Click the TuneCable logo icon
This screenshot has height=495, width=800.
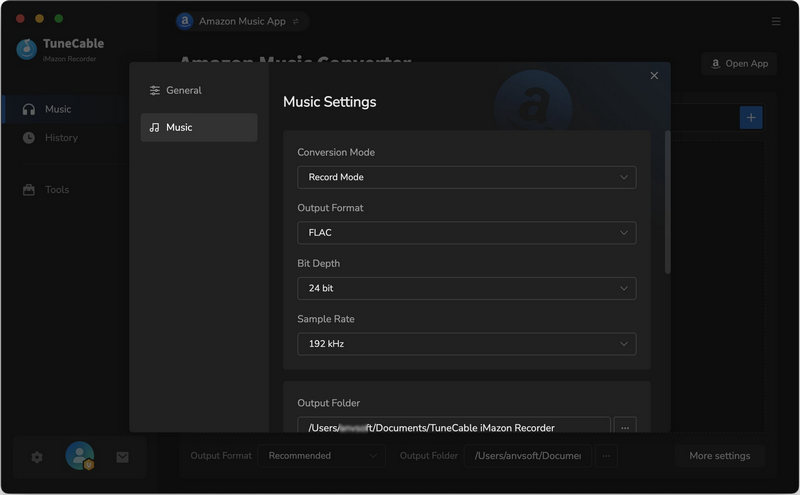coord(27,49)
